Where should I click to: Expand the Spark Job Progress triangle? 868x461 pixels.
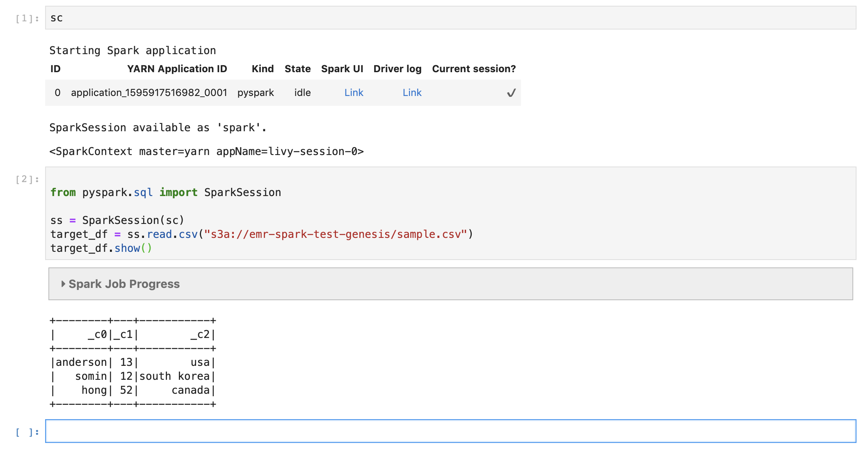tap(63, 284)
